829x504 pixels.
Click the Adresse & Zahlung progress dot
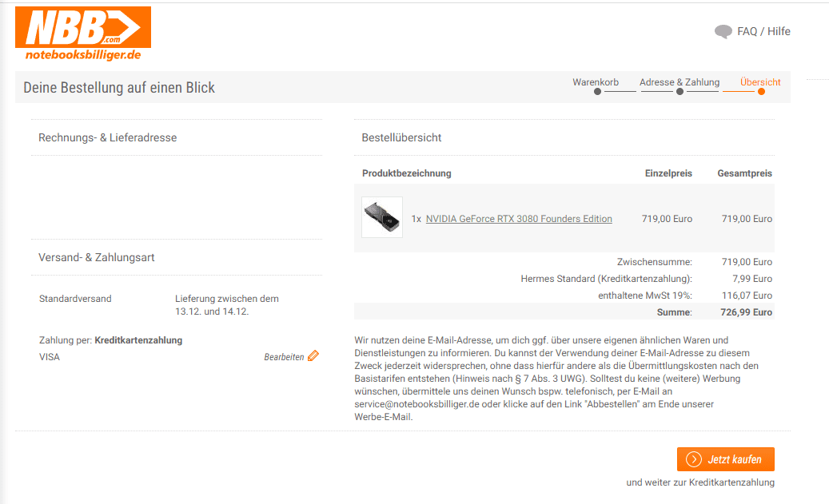[x=680, y=91]
